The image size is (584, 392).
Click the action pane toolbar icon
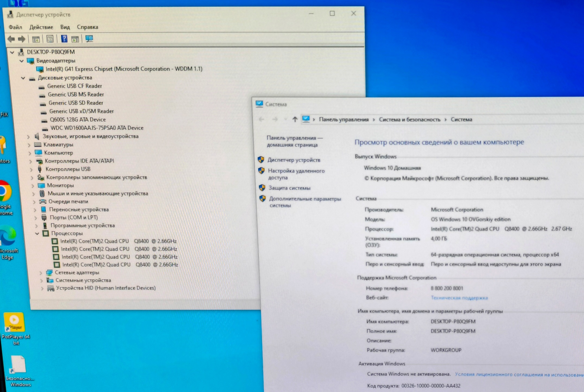point(75,39)
